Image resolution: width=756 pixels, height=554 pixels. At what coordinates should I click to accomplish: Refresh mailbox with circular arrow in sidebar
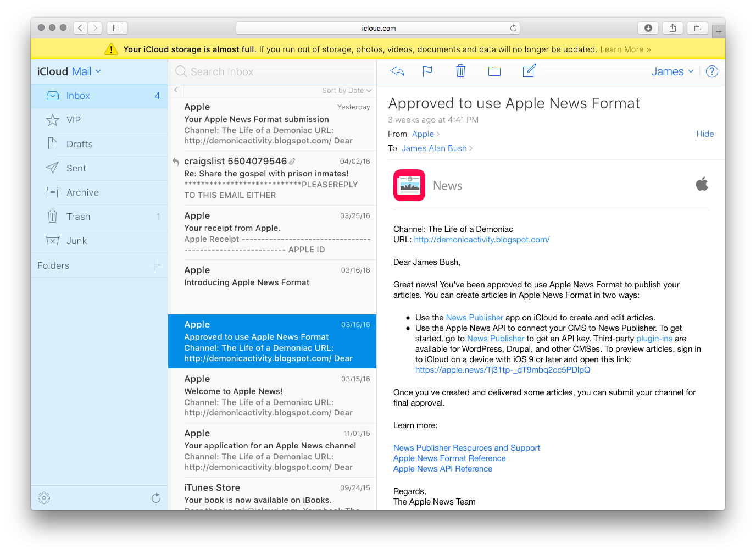(156, 498)
